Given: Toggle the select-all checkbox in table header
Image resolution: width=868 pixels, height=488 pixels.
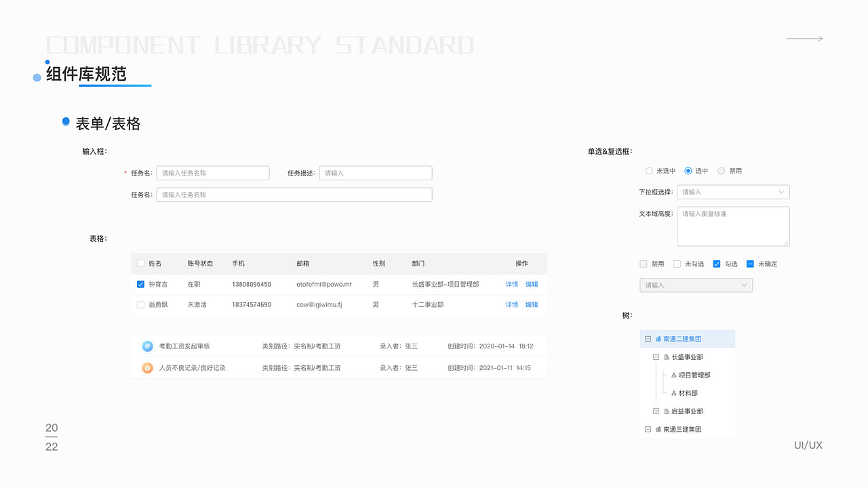Looking at the screenshot, I should [x=140, y=264].
